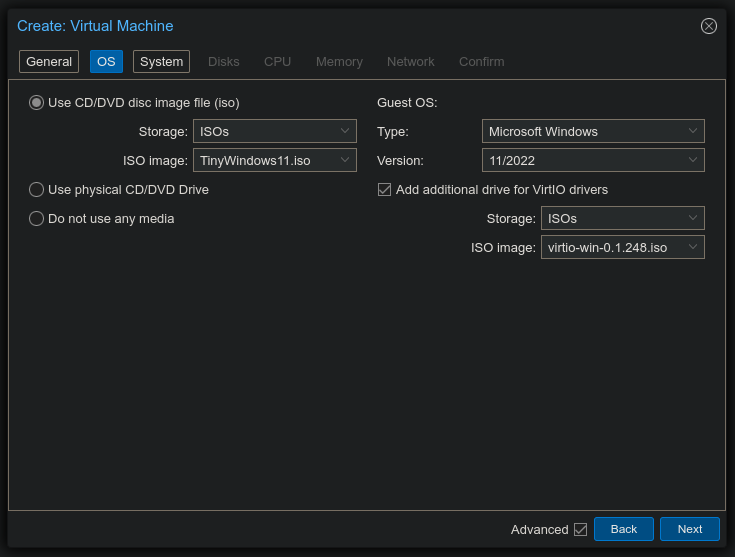Image resolution: width=735 pixels, height=557 pixels.
Task: Select Do not use any media
Action: point(37,219)
